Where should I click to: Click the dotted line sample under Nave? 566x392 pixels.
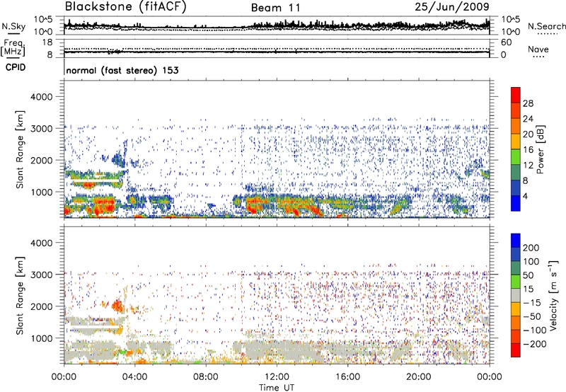[x=539, y=57]
